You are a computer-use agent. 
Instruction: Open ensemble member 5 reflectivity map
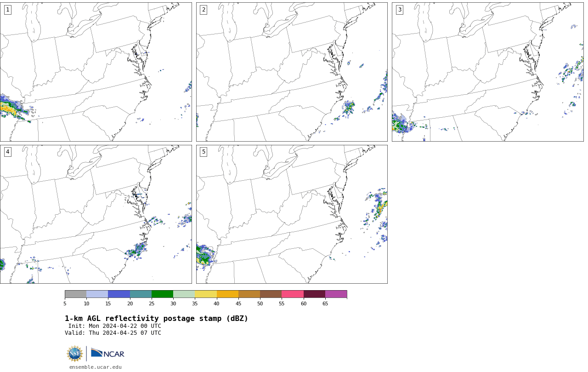292,214
